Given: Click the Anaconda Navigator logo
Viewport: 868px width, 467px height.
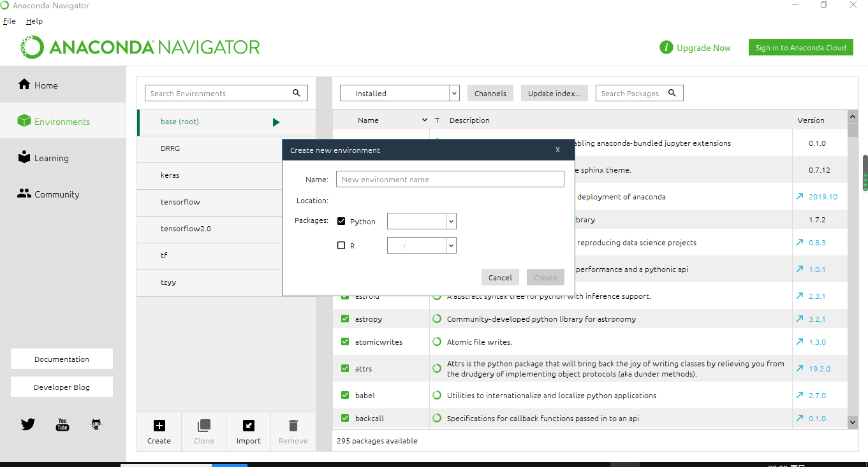Looking at the screenshot, I should [x=140, y=47].
